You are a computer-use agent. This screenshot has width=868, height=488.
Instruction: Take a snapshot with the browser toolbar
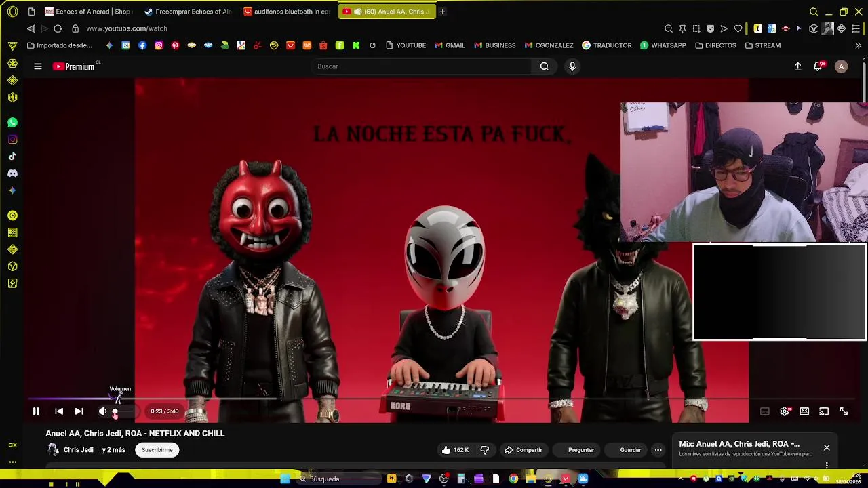click(696, 28)
